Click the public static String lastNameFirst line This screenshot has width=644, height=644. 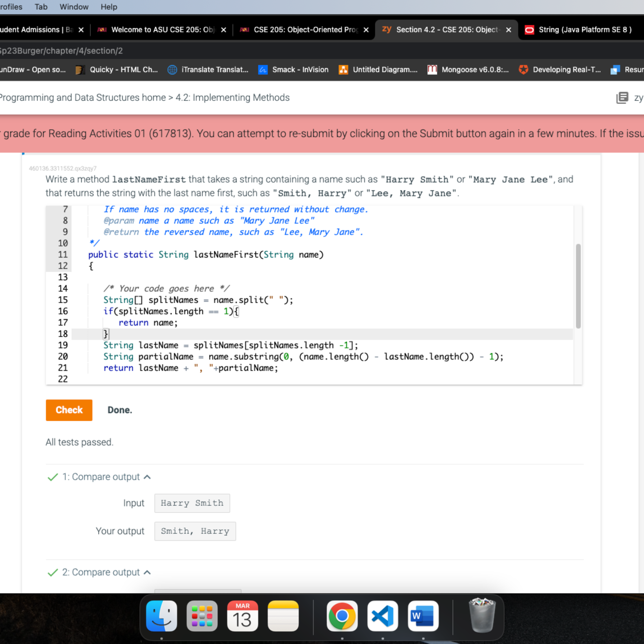tap(206, 255)
